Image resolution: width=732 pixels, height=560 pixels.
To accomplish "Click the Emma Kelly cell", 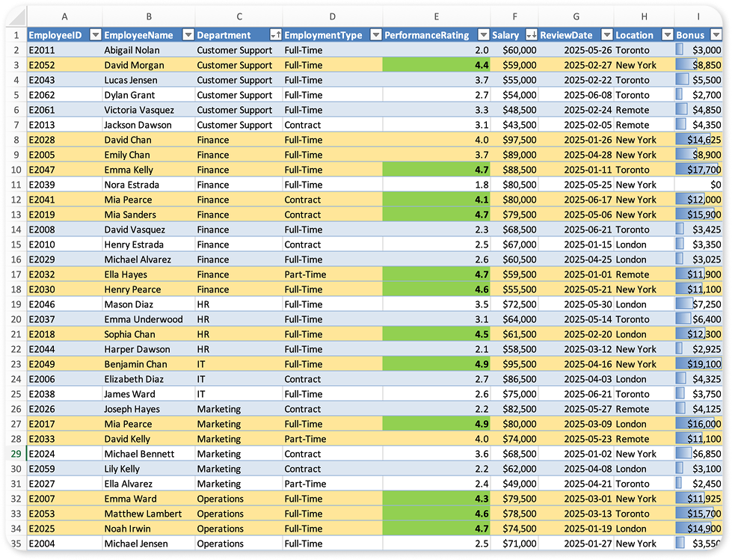I will coord(149,170).
